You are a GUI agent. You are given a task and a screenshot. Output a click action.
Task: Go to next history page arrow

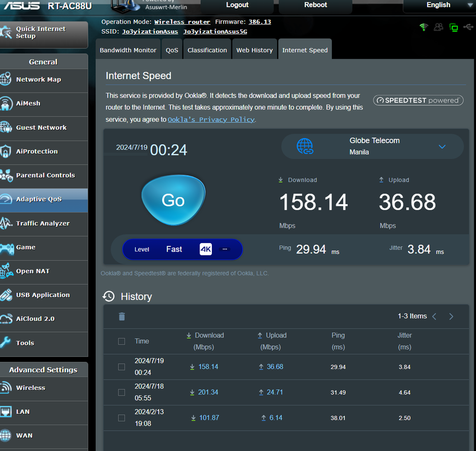coord(451,316)
